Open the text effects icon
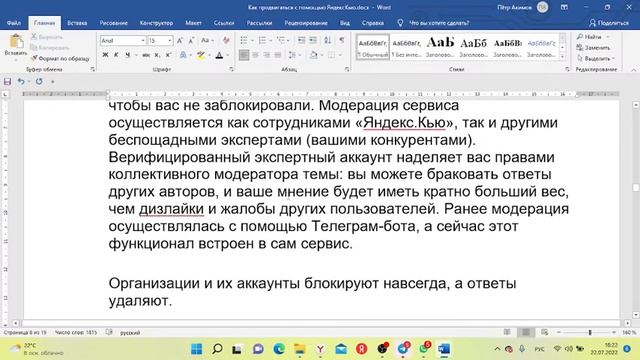The width and height of the screenshot is (640, 360). click(183, 55)
